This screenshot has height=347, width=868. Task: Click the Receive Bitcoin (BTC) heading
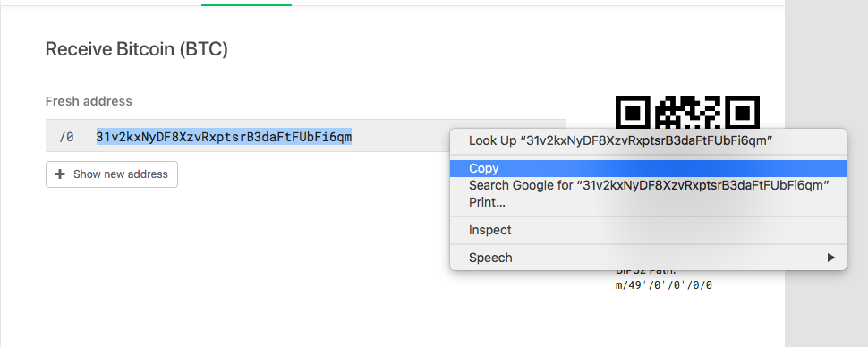[136, 49]
